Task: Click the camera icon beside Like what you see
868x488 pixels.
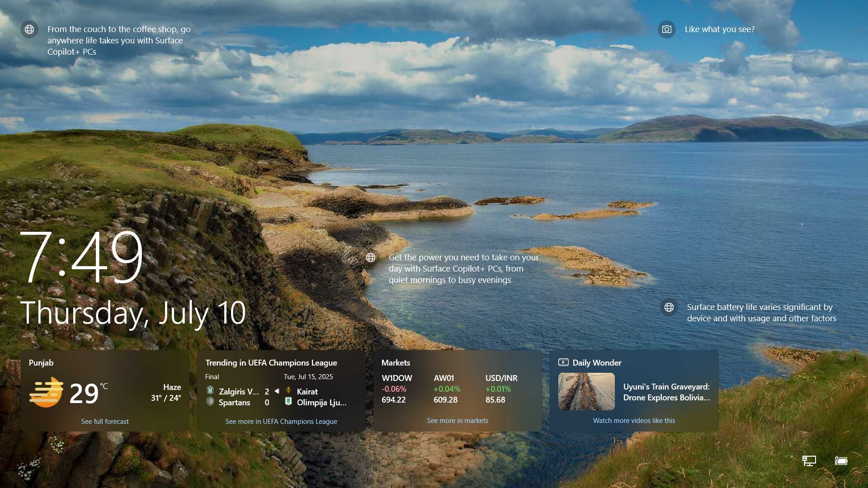Action: point(666,29)
